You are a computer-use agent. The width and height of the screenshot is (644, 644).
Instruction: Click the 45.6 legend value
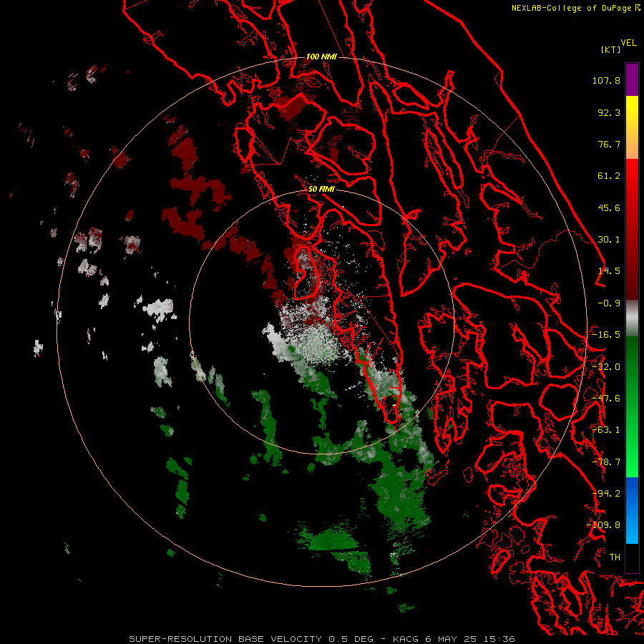coord(609,208)
